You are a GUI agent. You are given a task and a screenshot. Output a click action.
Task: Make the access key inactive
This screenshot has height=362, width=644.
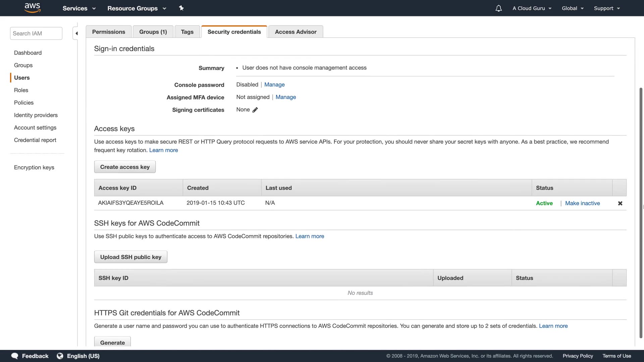click(582, 203)
